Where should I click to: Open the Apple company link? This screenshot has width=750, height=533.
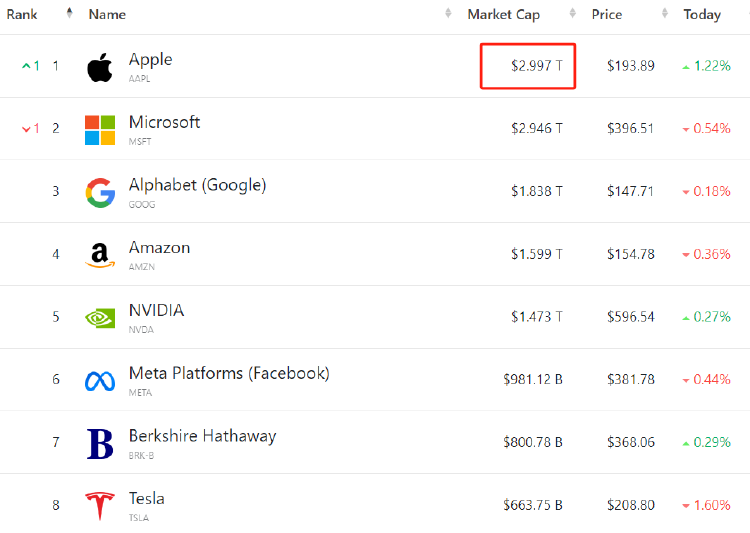tap(150, 60)
